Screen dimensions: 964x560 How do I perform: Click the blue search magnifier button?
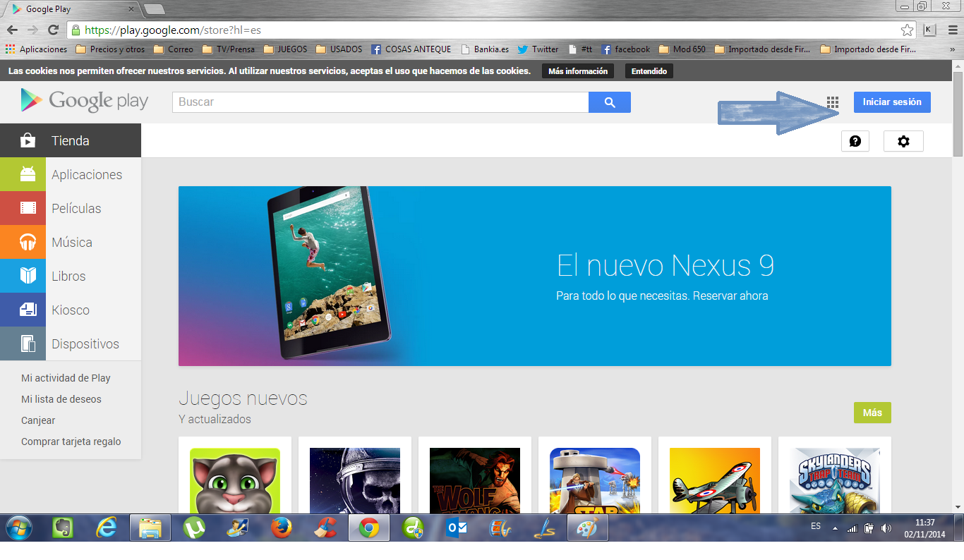point(610,102)
